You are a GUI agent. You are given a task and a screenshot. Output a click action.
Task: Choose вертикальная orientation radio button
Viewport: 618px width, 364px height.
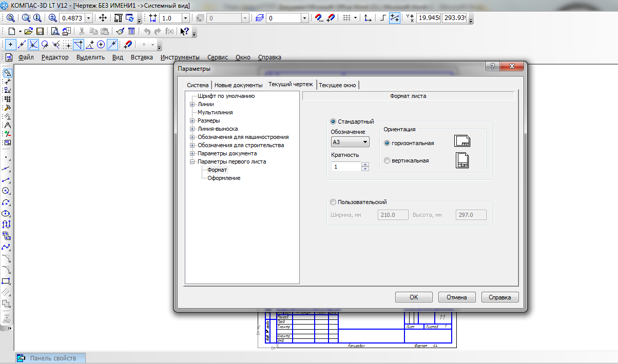coord(387,160)
